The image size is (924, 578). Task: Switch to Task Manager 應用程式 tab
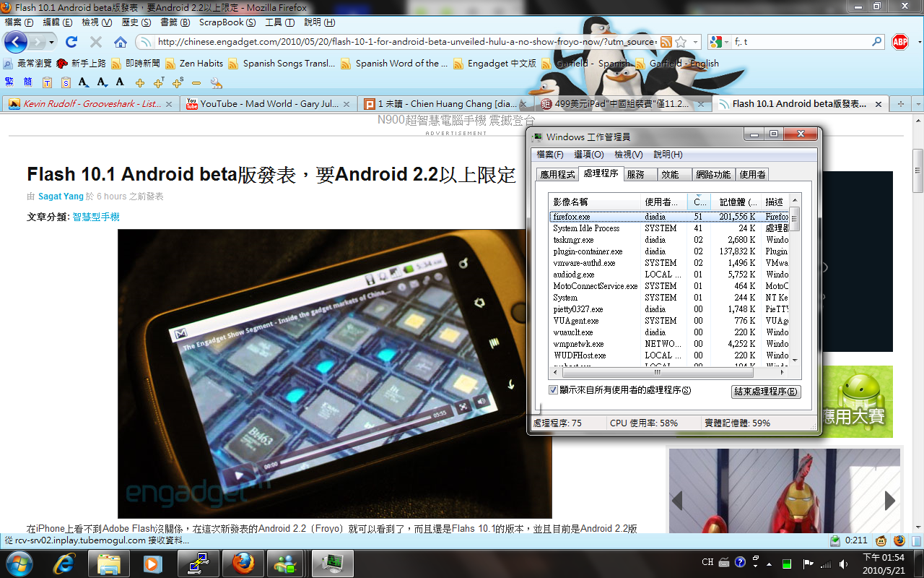pyautogui.click(x=558, y=174)
